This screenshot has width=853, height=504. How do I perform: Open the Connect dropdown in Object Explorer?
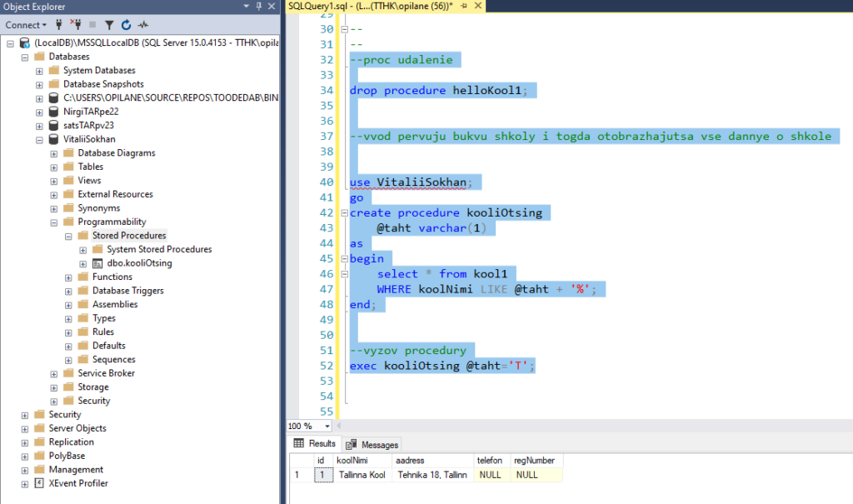point(25,25)
